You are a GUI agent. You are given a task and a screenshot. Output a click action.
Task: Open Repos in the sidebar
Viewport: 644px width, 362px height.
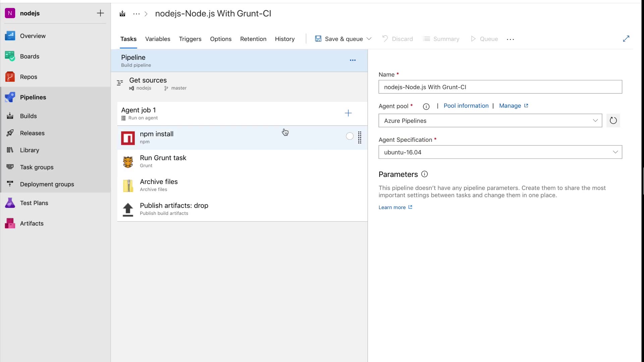[29, 77]
